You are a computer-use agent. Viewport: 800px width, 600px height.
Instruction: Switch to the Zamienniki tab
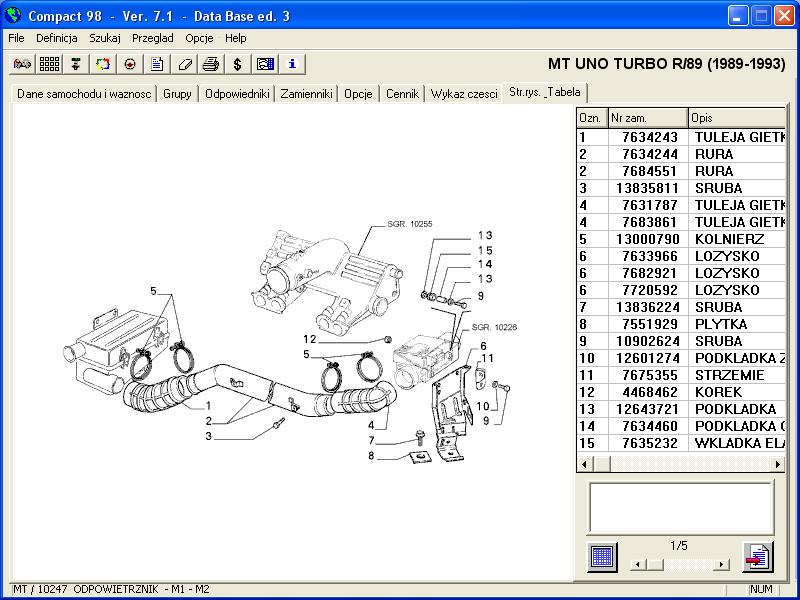click(x=306, y=94)
